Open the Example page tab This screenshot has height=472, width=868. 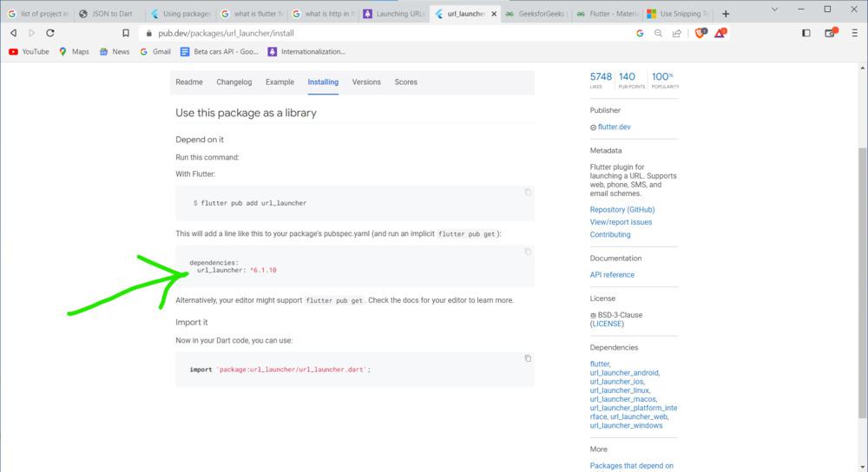coord(279,82)
